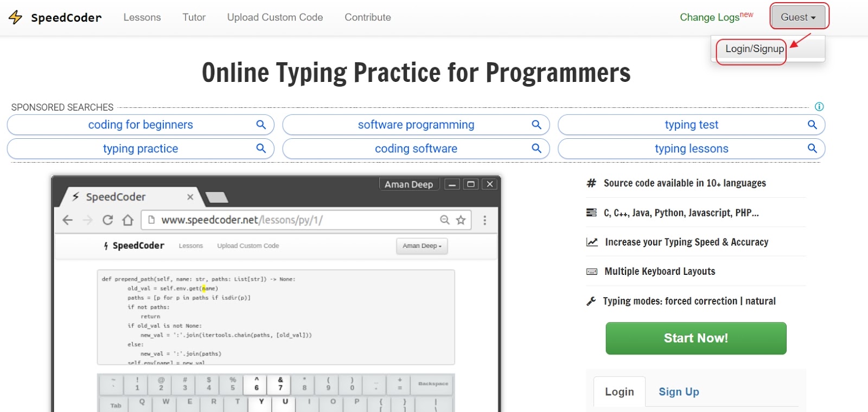
Task: Go to Upload Custom Code
Action: (x=275, y=17)
